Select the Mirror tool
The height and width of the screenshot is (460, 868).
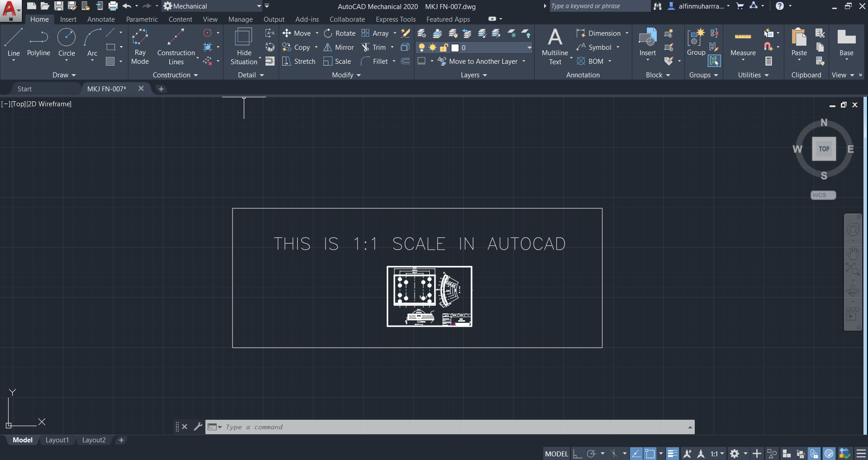pos(338,47)
